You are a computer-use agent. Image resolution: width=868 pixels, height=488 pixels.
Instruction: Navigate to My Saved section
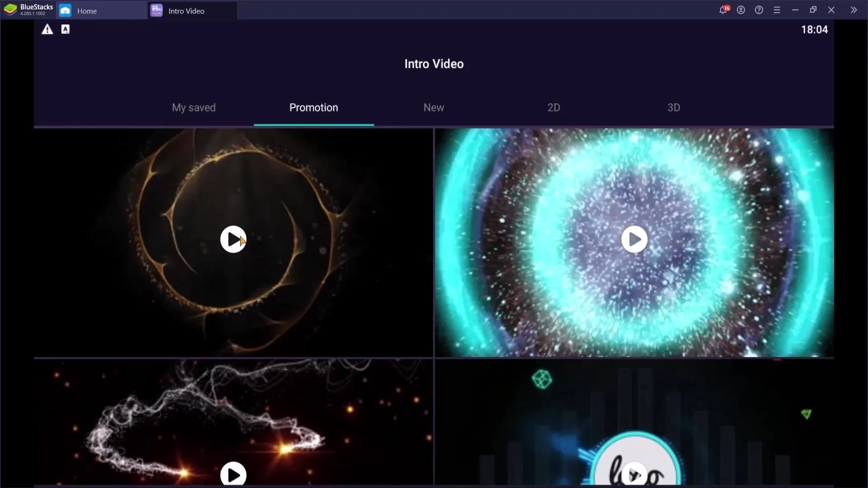click(x=194, y=107)
